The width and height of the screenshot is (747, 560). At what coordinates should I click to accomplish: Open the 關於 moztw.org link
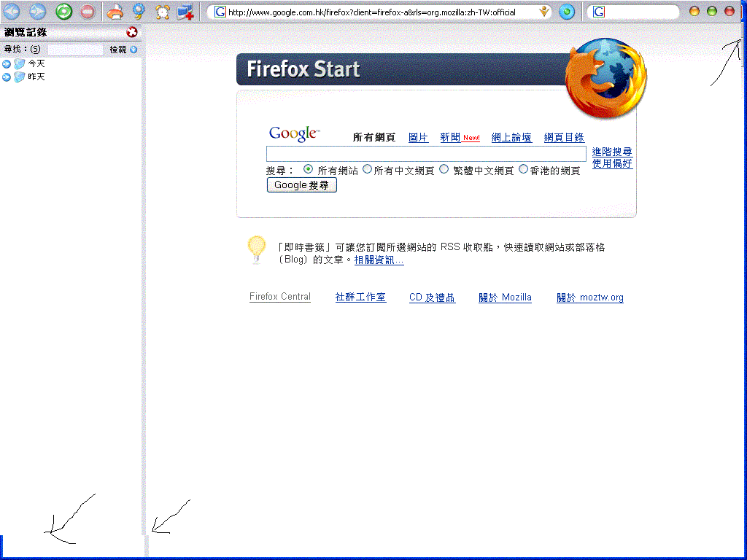(589, 297)
